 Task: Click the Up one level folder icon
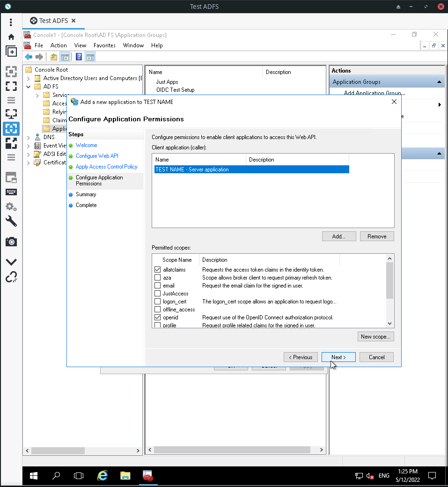point(54,57)
